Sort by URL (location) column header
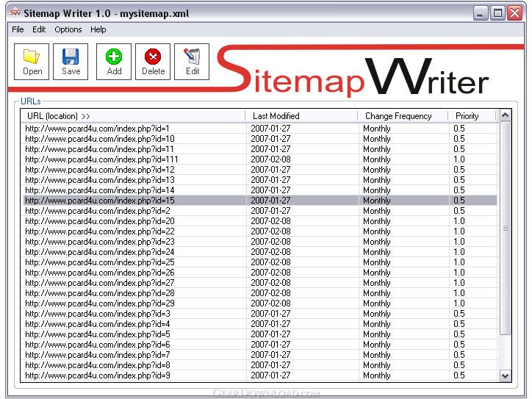 (133, 116)
